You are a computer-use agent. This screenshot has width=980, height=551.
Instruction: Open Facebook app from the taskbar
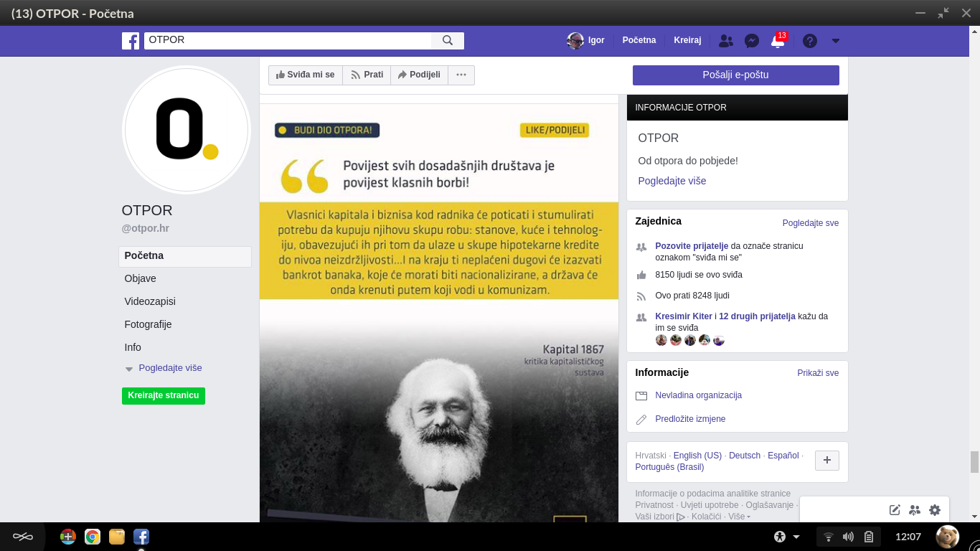tap(141, 536)
